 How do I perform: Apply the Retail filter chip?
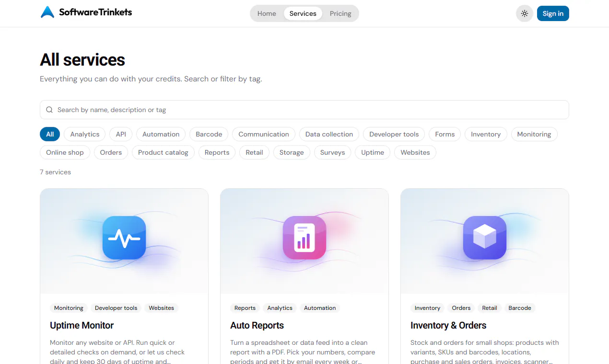point(255,152)
